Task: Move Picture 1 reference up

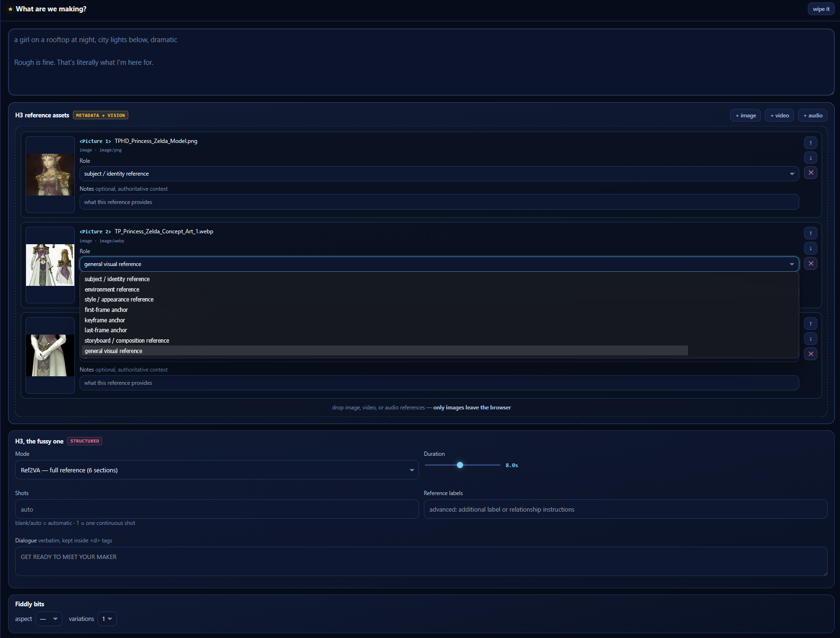Action: pyautogui.click(x=810, y=142)
